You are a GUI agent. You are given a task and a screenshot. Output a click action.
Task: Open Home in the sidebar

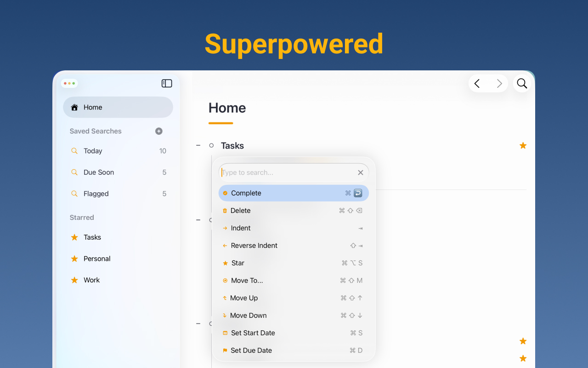coord(118,107)
